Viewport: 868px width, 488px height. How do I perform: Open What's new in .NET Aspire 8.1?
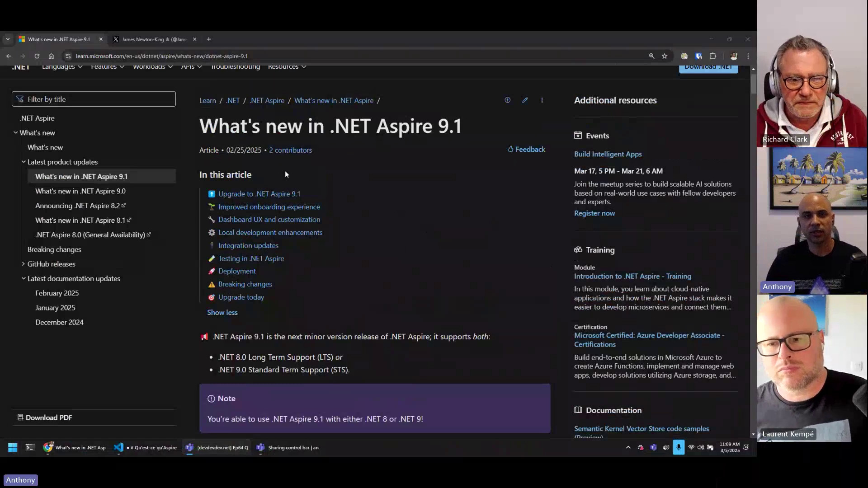click(x=83, y=220)
